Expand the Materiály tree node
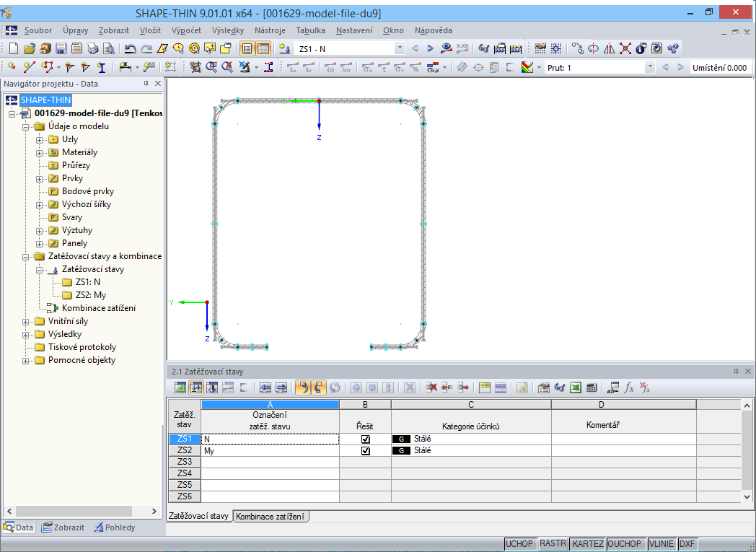Viewport: 756px width, 552px height. (40, 153)
